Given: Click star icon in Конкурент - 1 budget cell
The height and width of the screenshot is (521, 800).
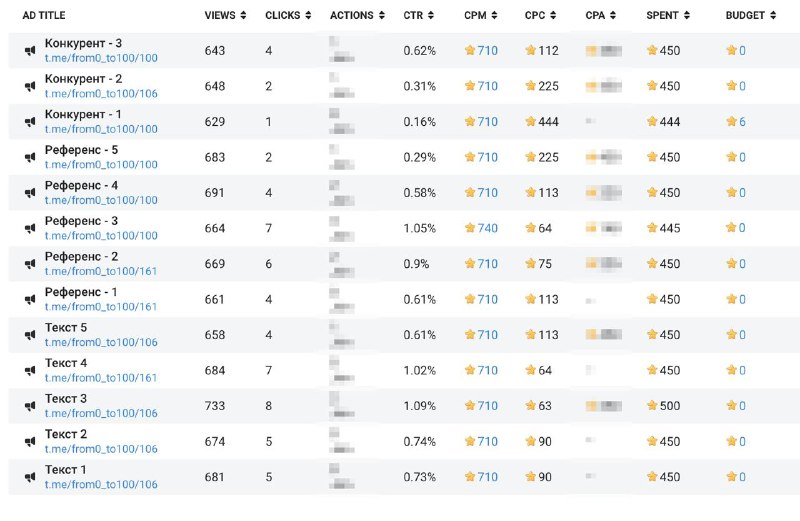Looking at the screenshot, I should (x=731, y=121).
